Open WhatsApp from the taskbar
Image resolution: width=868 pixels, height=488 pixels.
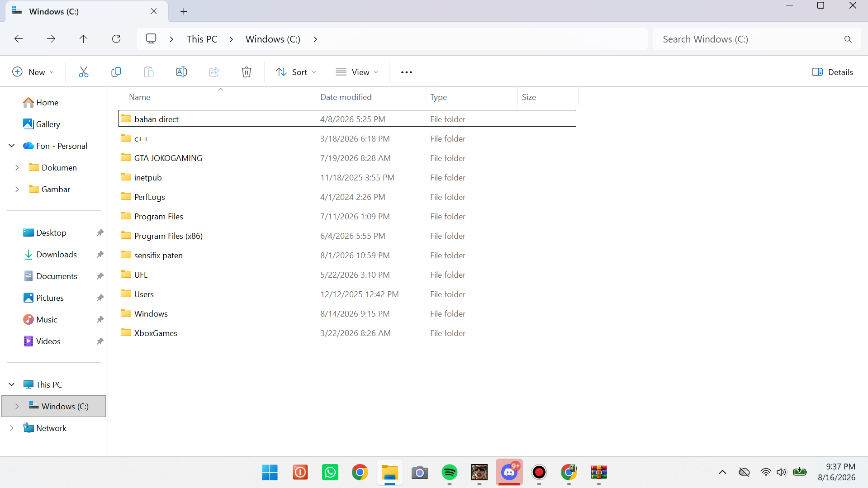point(330,473)
